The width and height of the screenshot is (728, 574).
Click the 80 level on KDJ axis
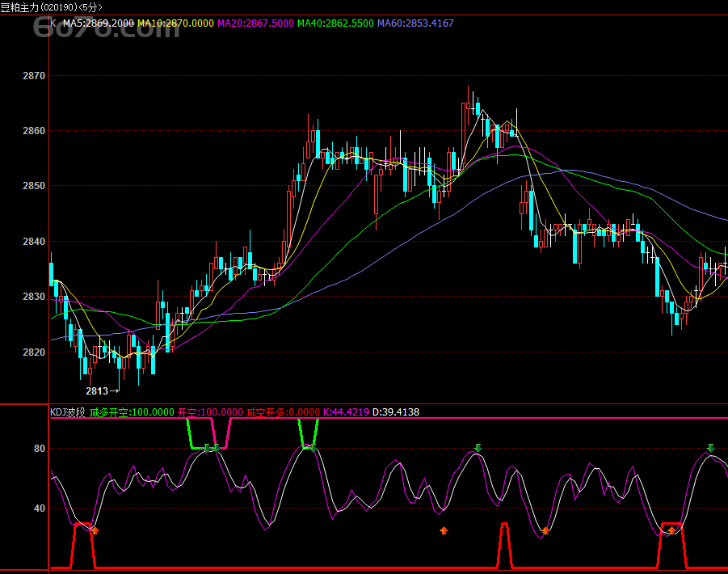[x=40, y=449]
